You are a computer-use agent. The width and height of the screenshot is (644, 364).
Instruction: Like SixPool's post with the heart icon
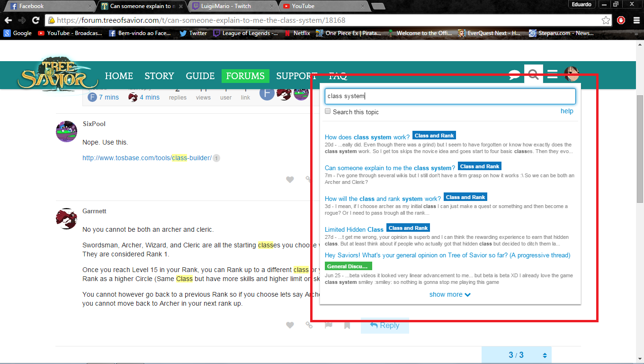click(x=290, y=179)
